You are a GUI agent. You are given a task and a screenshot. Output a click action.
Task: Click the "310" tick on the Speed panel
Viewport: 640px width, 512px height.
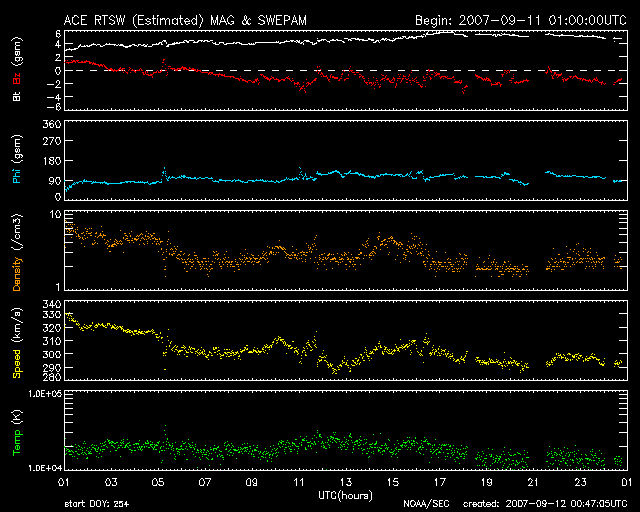pyautogui.click(x=52, y=341)
